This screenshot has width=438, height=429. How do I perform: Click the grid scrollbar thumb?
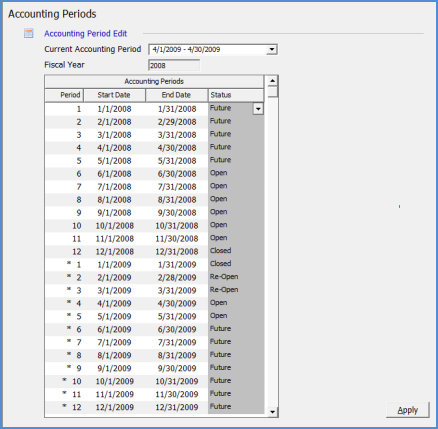coord(273,92)
